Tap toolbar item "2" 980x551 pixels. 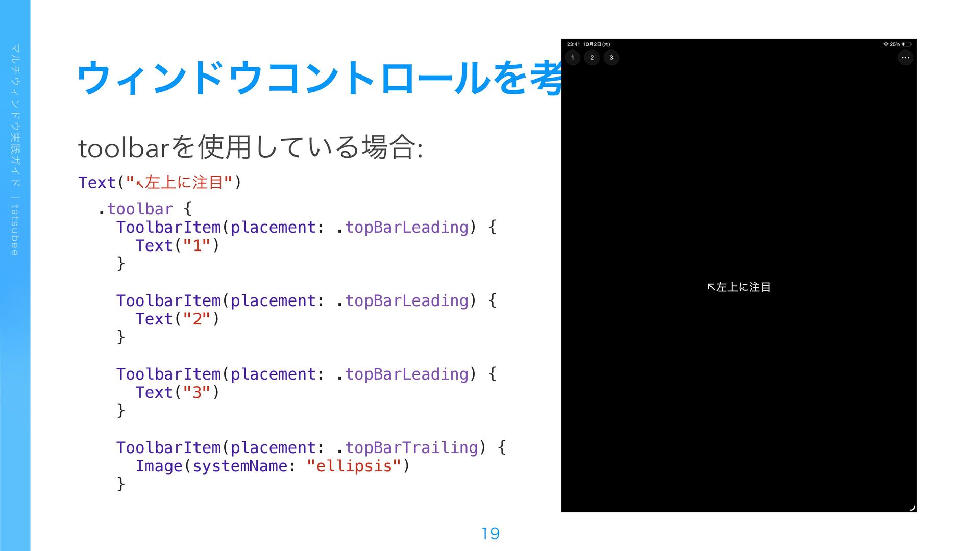pyautogui.click(x=592, y=58)
